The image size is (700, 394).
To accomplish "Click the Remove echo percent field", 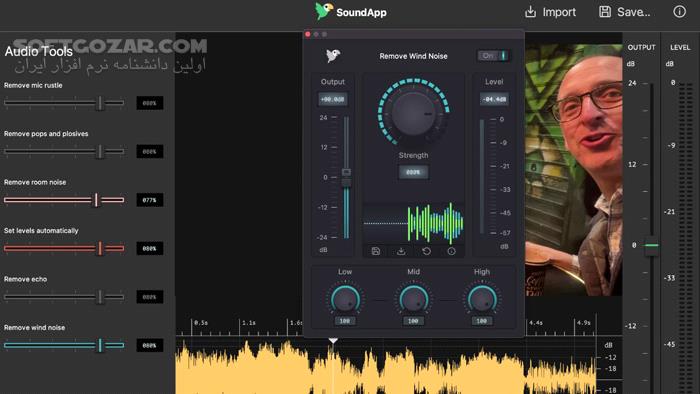I will [x=150, y=297].
